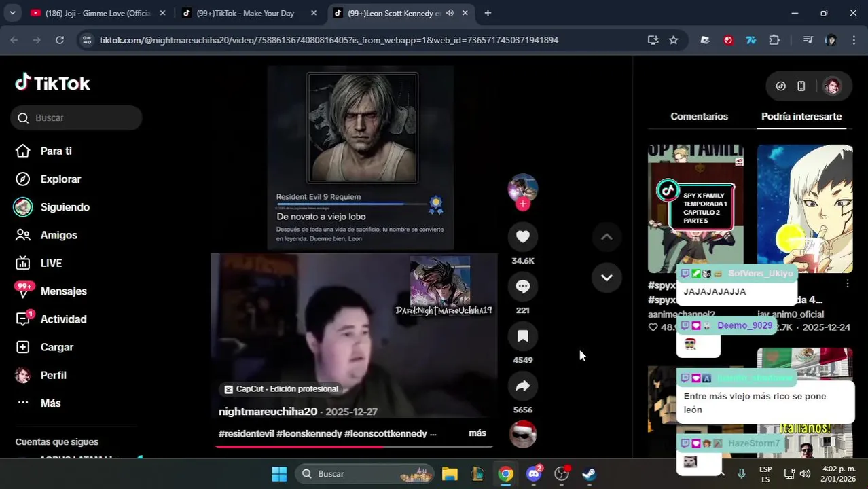The image size is (868, 489).
Task: Go back in browser history
Action: 14,40
